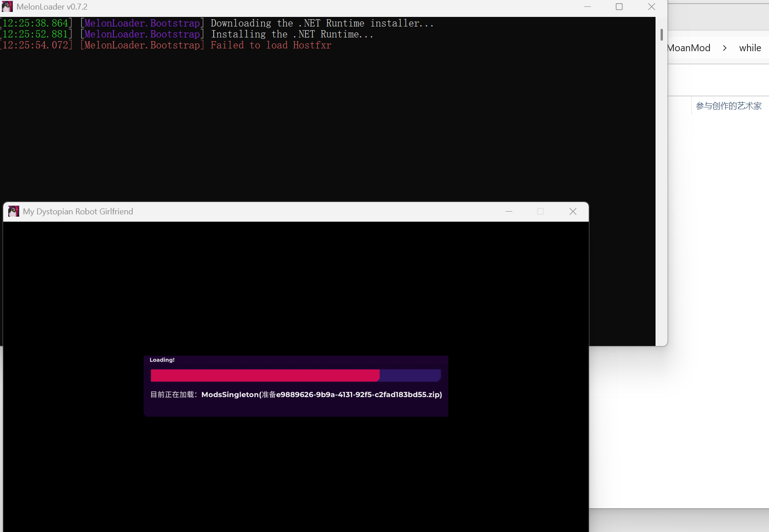Click the 参与创作的艺术家 column header
The width and height of the screenshot is (769, 532).
coord(729,106)
